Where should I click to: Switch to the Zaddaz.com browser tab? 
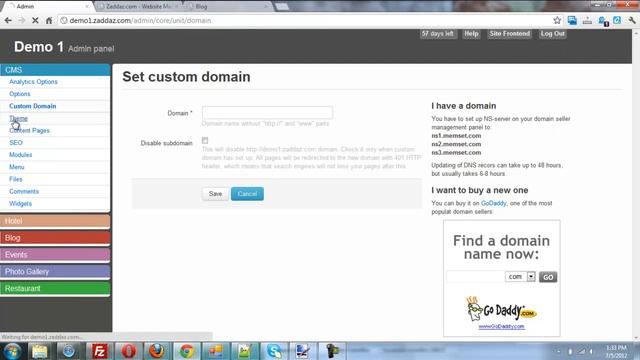point(138,7)
